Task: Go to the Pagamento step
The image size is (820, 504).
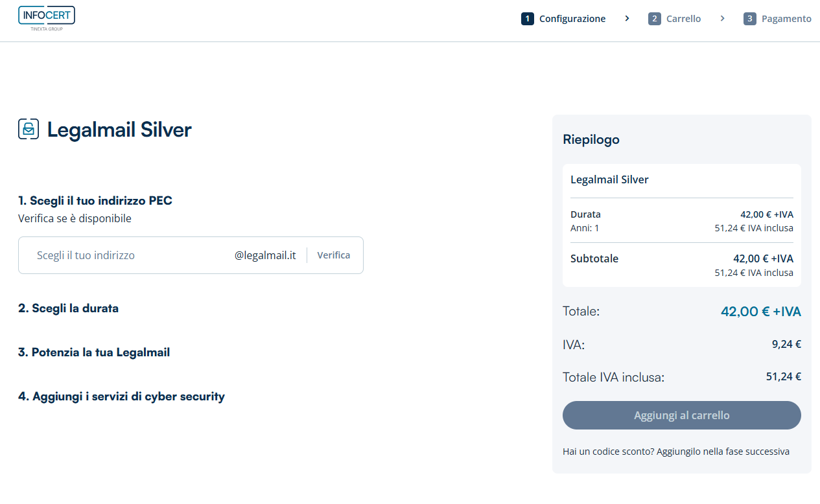Action: [x=786, y=19]
